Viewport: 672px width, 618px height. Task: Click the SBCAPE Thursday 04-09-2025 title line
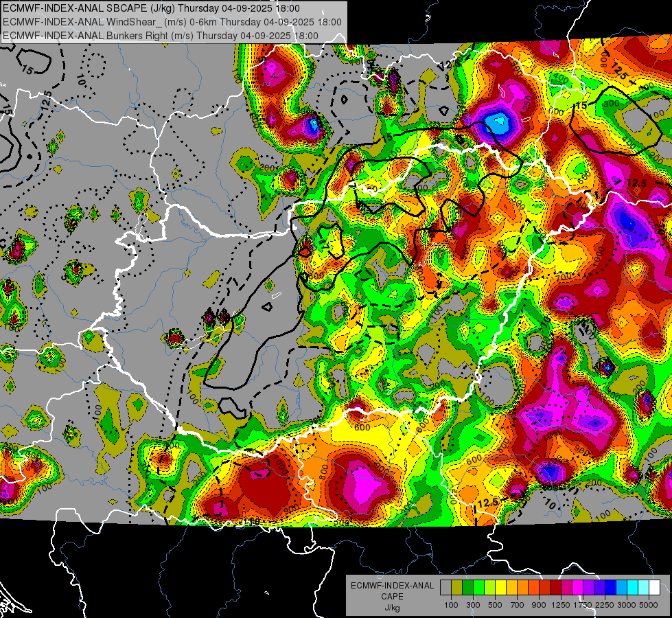click(x=151, y=8)
